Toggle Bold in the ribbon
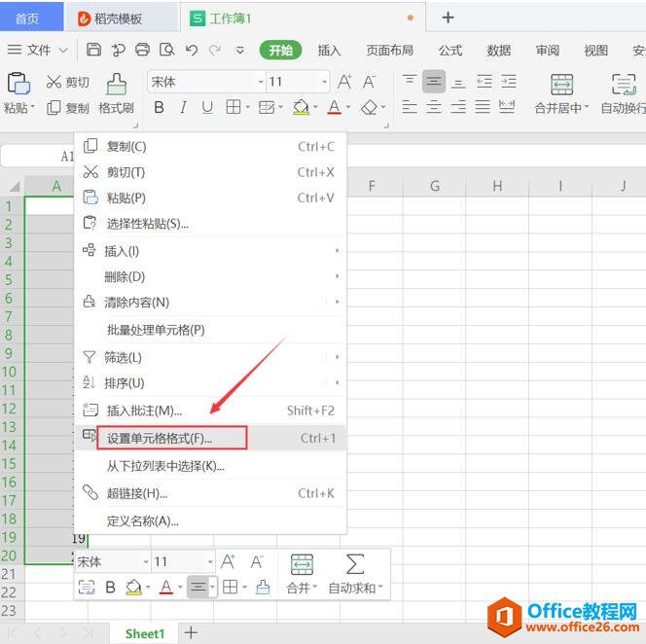 pyautogui.click(x=159, y=108)
